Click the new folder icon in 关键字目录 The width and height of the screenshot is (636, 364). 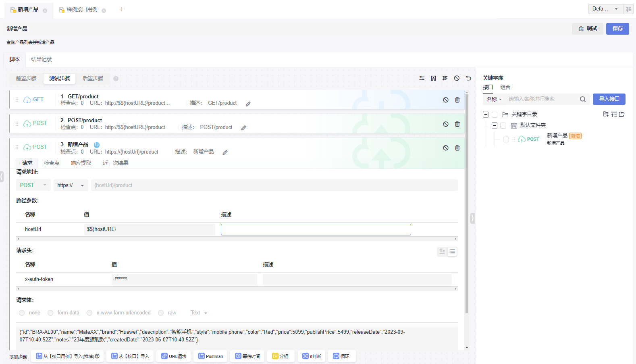click(605, 114)
